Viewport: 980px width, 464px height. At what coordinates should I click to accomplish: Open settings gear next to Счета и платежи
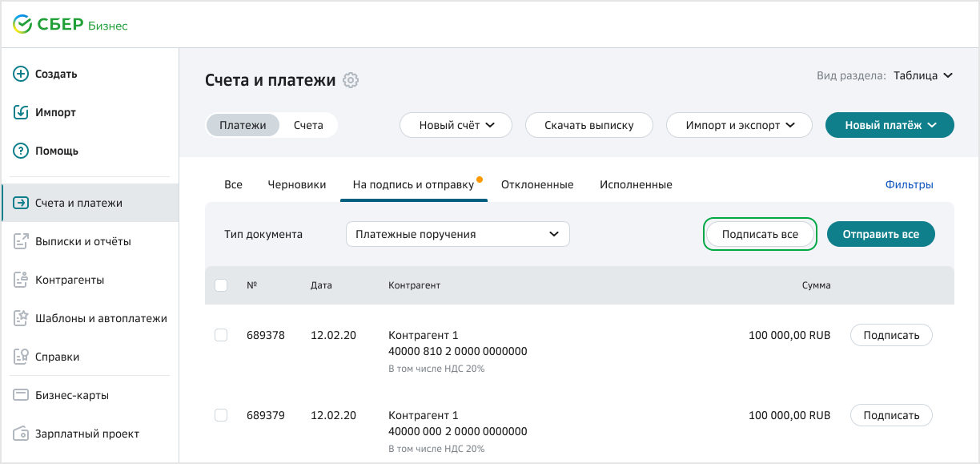351,80
